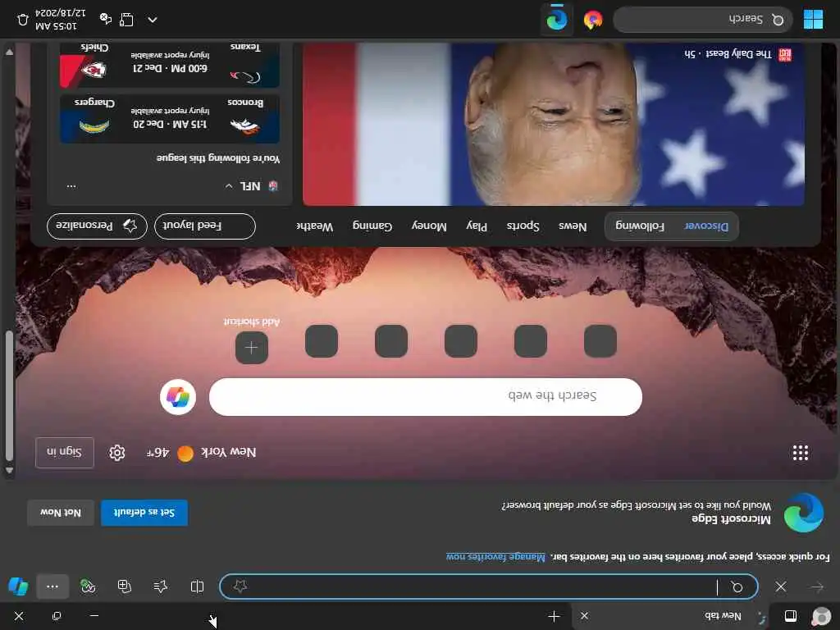Viewport: 840px width, 630px height.
Task: Open the Play feed category
Action: (477, 226)
